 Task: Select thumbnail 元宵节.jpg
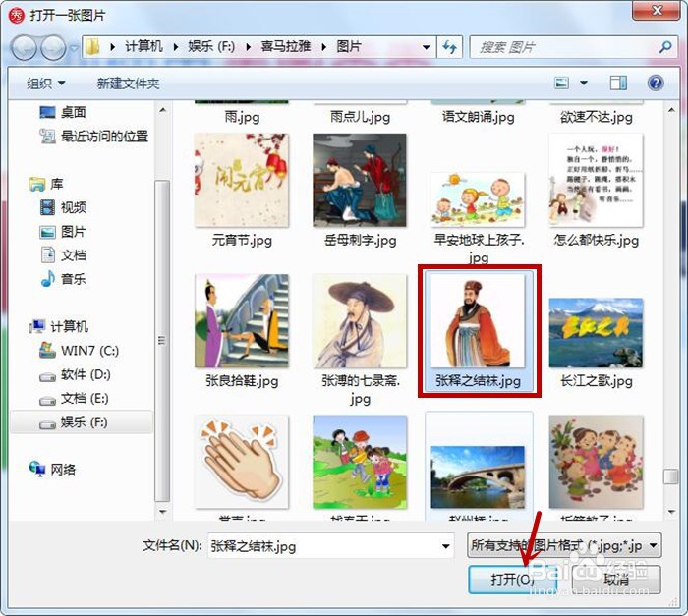point(242,181)
